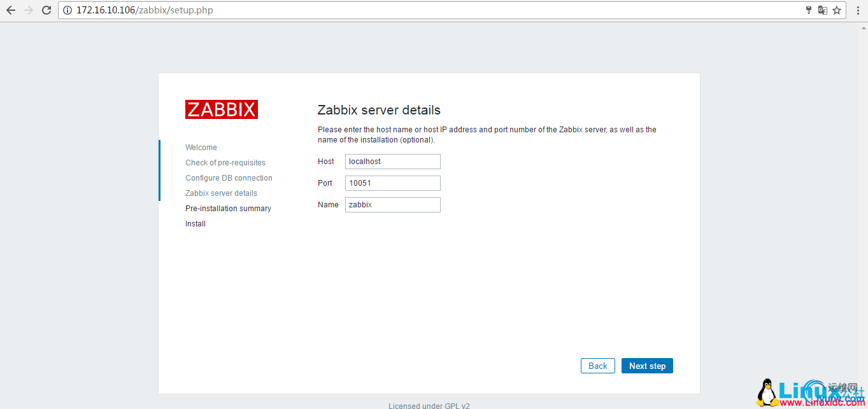
Task: Open the translate page icon
Action: click(x=823, y=10)
